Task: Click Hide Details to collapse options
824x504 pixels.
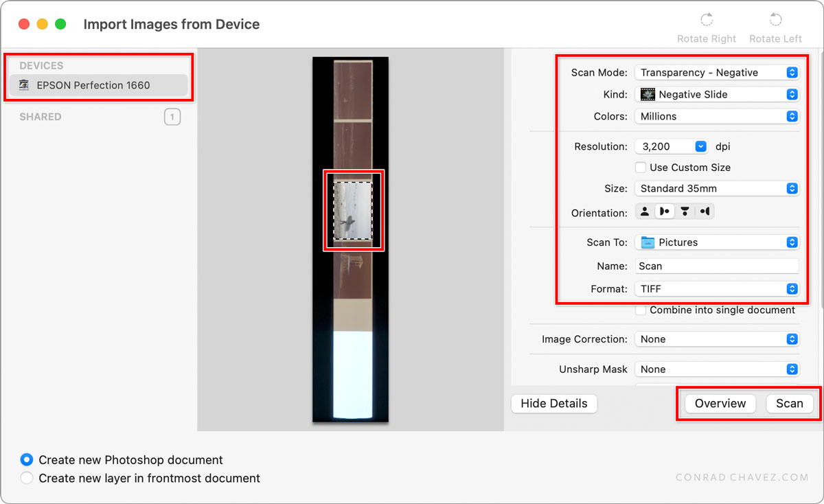Action: point(553,403)
